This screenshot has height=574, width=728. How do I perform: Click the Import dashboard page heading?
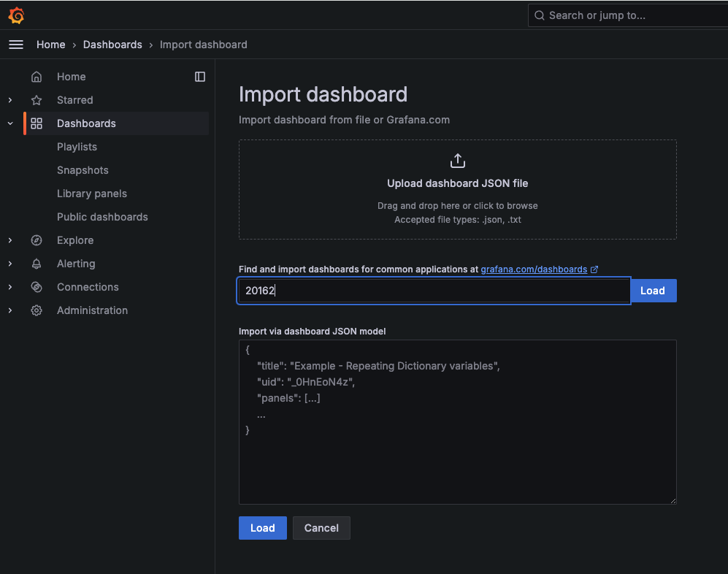[323, 95]
